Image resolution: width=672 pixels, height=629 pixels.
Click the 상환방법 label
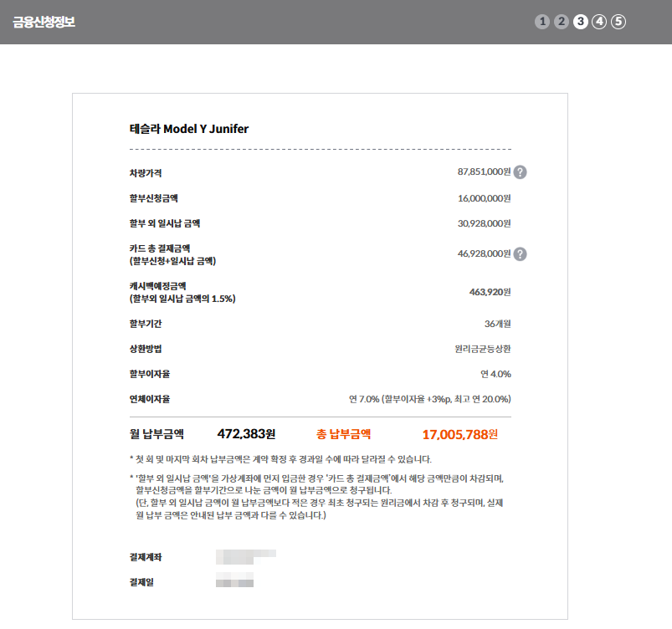146,349
